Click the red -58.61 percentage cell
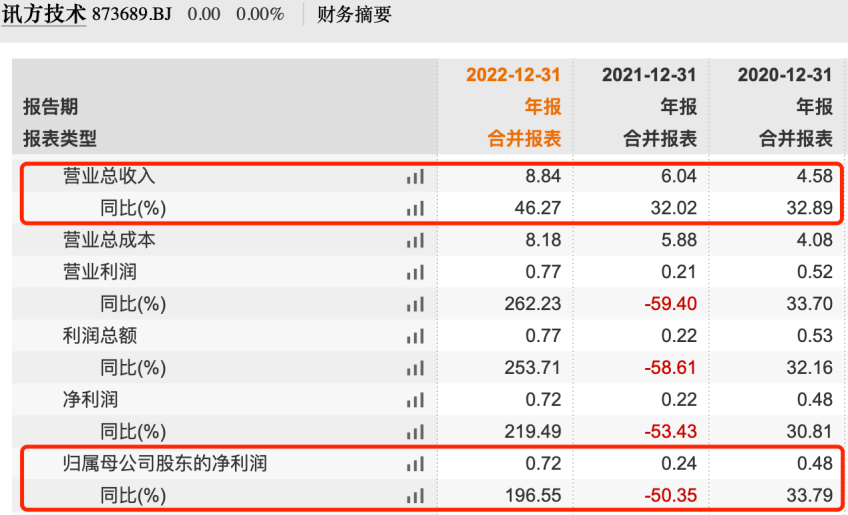Image resolution: width=848 pixels, height=515 pixels. click(x=671, y=368)
